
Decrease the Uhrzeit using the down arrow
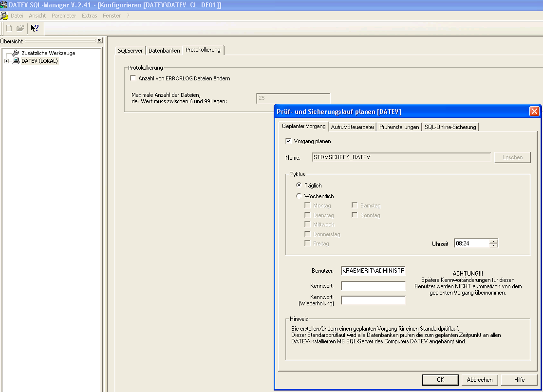[494, 245]
